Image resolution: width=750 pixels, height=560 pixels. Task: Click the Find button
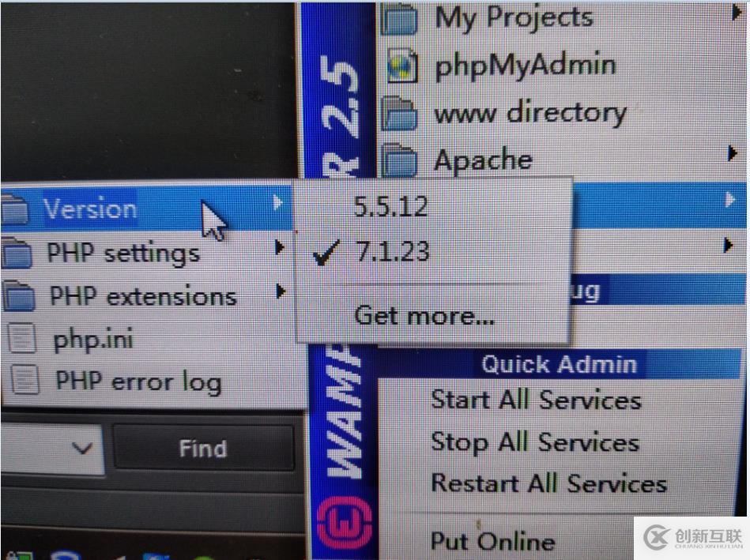(x=203, y=449)
